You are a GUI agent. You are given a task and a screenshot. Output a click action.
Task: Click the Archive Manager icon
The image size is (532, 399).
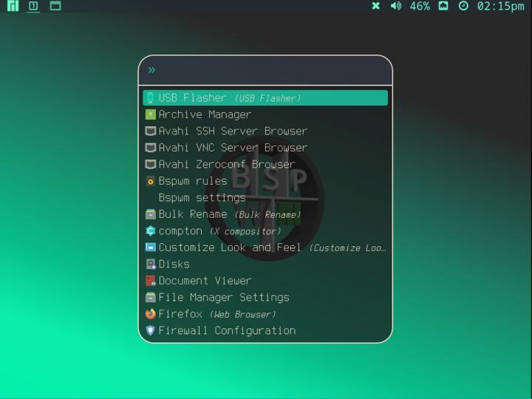coord(151,115)
